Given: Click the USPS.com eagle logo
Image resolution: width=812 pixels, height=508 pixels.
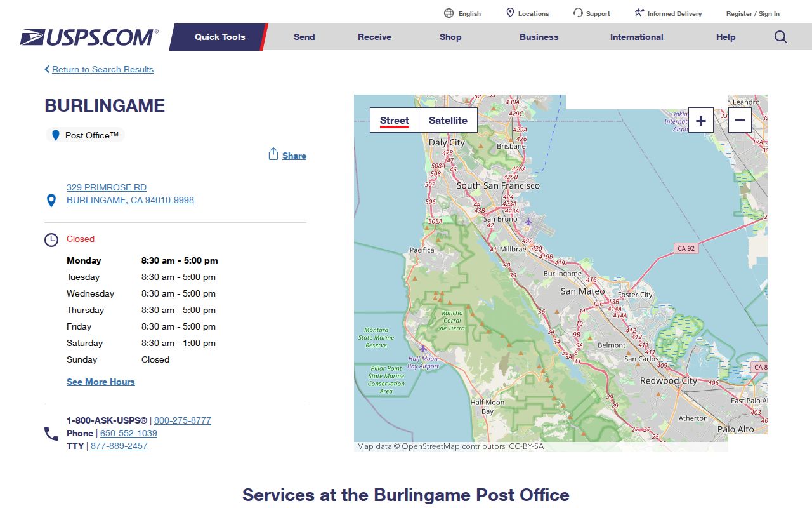Looking at the screenshot, I should click(89, 37).
